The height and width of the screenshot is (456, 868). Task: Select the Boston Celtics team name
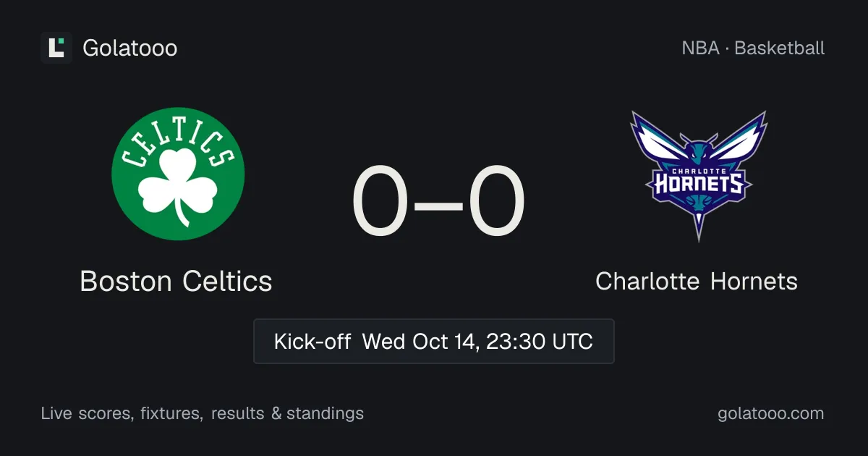click(176, 281)
